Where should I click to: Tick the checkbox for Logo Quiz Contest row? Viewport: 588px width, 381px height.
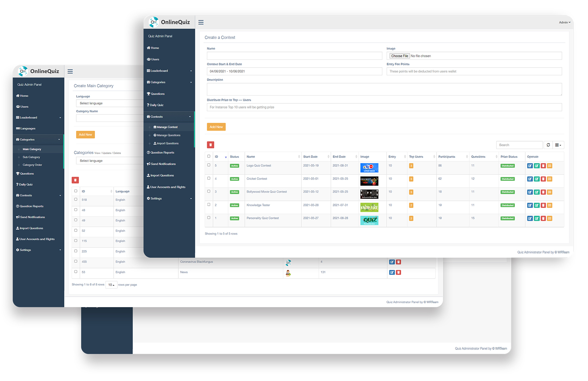[209, 165]
